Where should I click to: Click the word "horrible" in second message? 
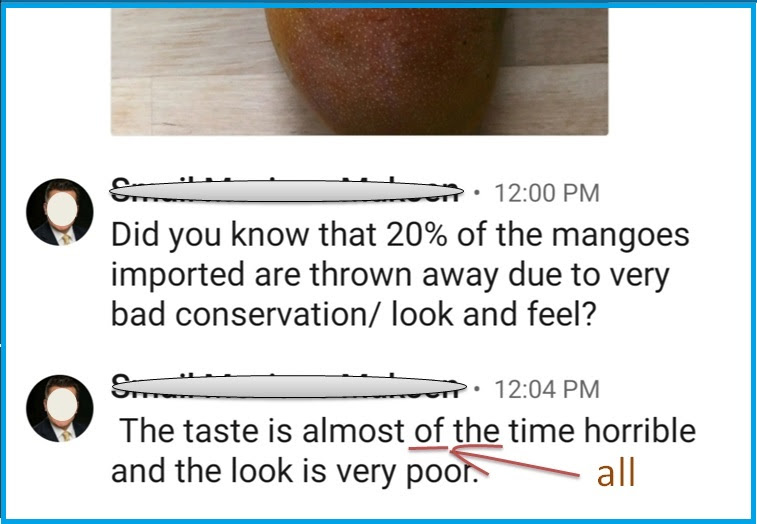(640, 431)
